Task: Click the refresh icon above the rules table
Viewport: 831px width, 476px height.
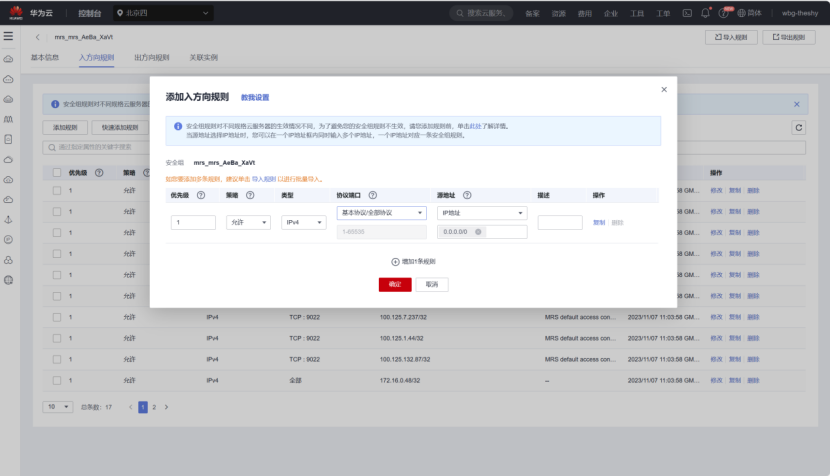Action: [799, 127]
